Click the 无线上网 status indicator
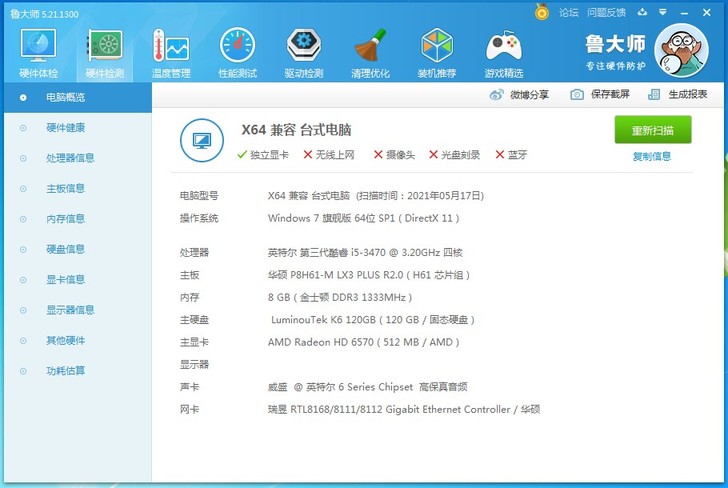 329,155
